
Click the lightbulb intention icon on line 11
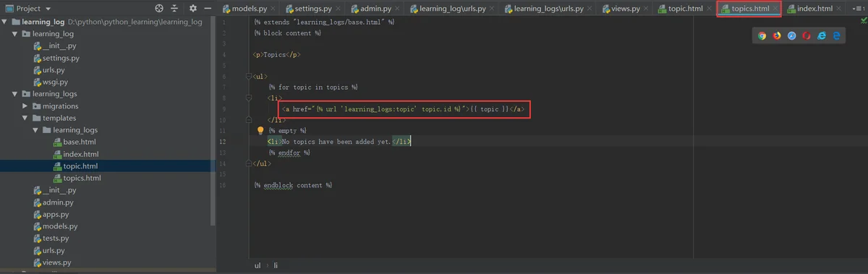pos(260,131)
